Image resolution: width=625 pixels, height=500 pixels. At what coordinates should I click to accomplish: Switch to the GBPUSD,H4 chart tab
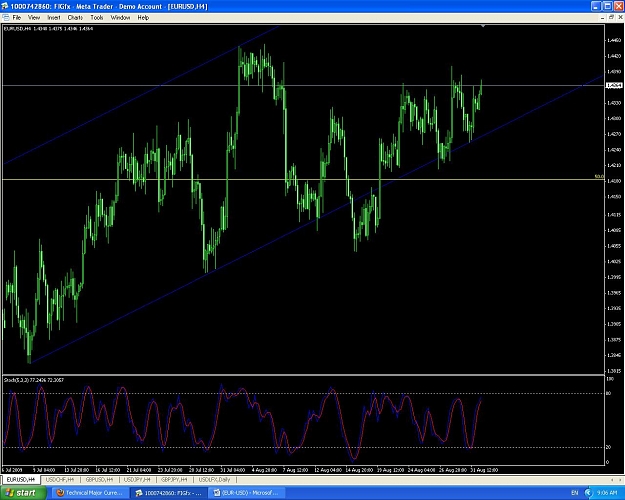pyautogui.click(x=99, y=479)
